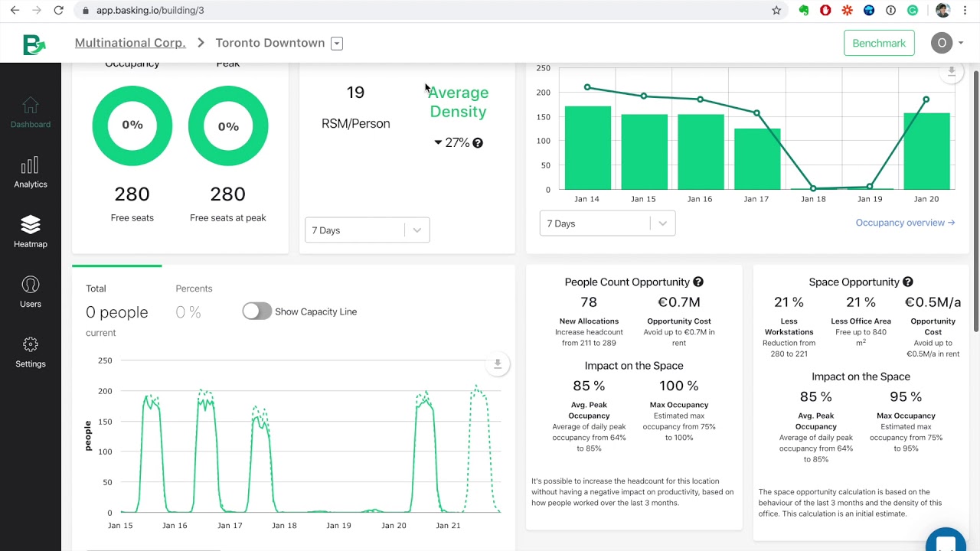Open the Occupancy overview link

click(x=905, y=223)
